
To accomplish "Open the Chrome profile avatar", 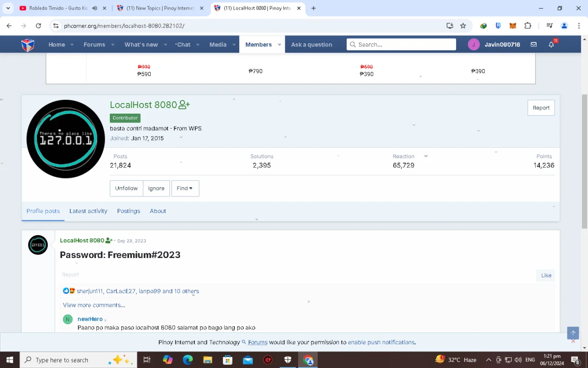I will point(565,26).
